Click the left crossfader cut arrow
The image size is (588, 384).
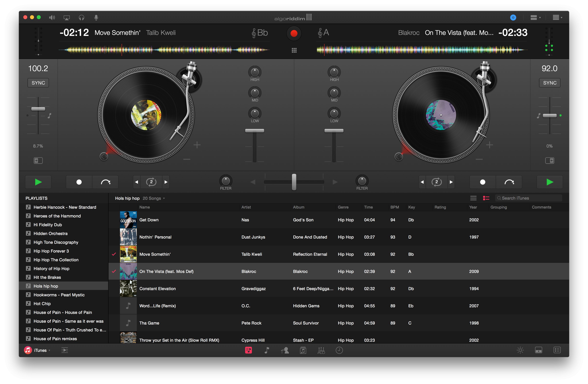(253, 182)
